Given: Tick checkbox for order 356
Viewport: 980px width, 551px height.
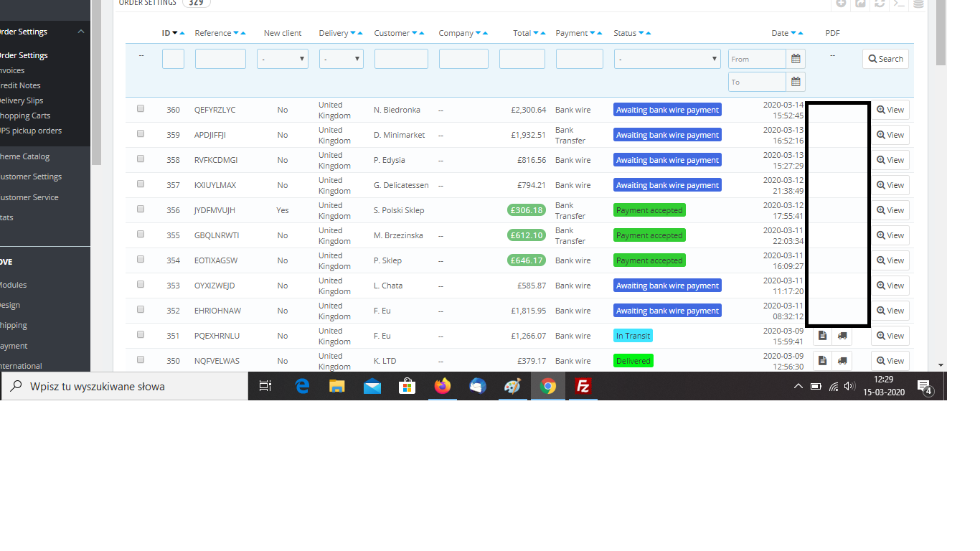Looking at the screenshot, I should (141, 209).
